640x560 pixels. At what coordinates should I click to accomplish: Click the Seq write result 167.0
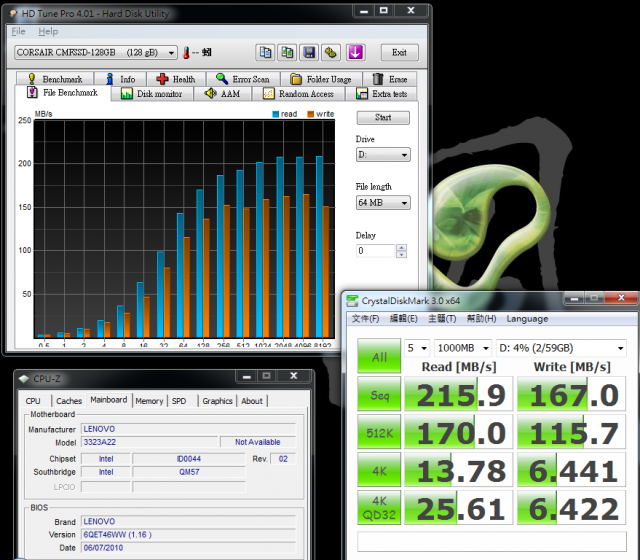pos(571,394)
